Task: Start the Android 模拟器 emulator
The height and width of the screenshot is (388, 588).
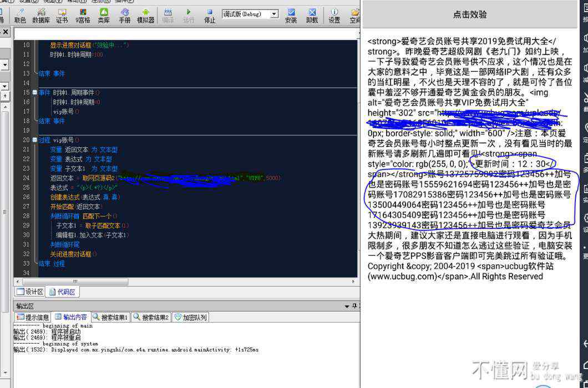Action: tap(145, 15)
